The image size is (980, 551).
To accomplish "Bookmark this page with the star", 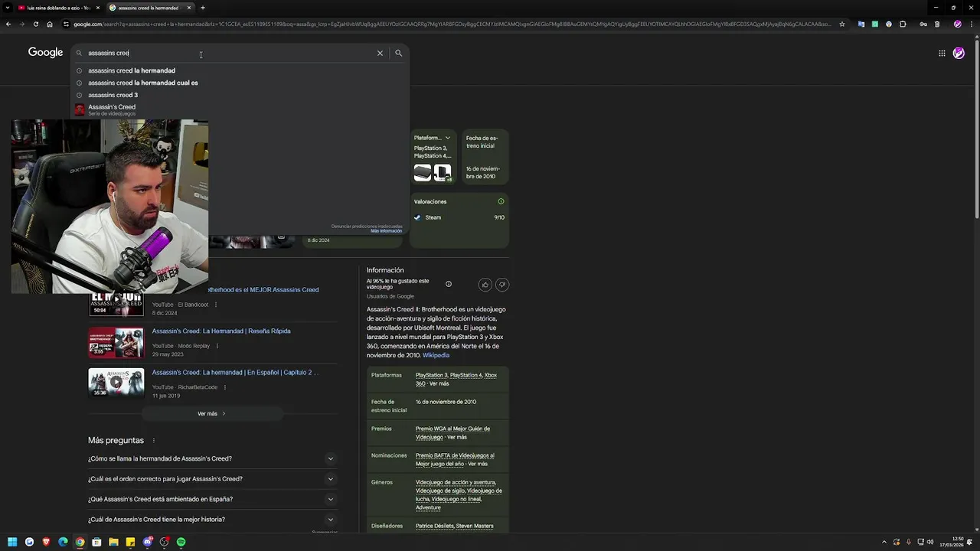I will coord(842,24).
